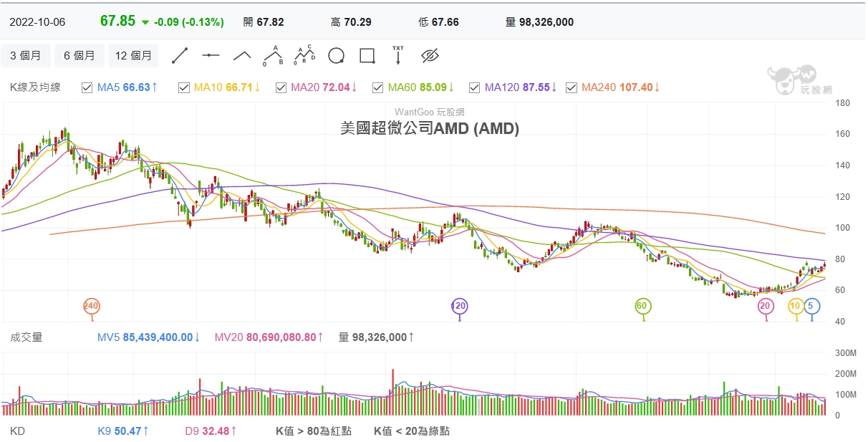Click the MV5 value 85,439,400.00
Viewport: 868px width, 442px height.
click(158, 337)
